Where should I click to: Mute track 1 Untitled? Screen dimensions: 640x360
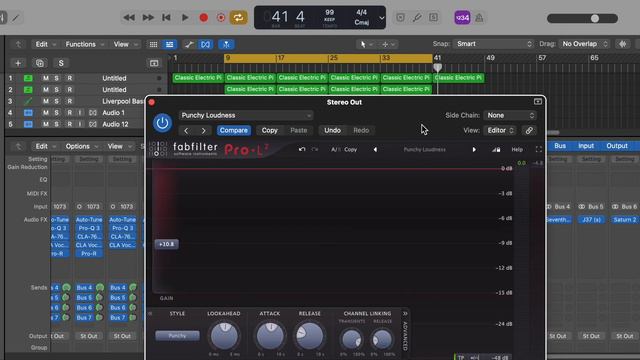click(46, 78)
